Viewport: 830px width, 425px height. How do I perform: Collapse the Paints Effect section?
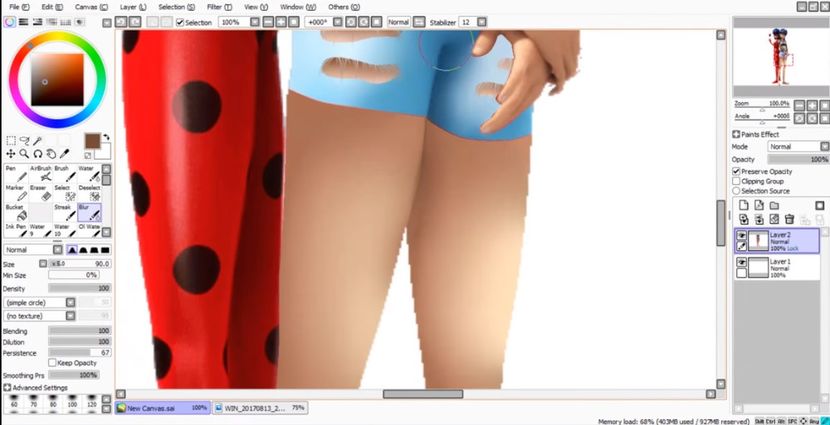[736, 134]
